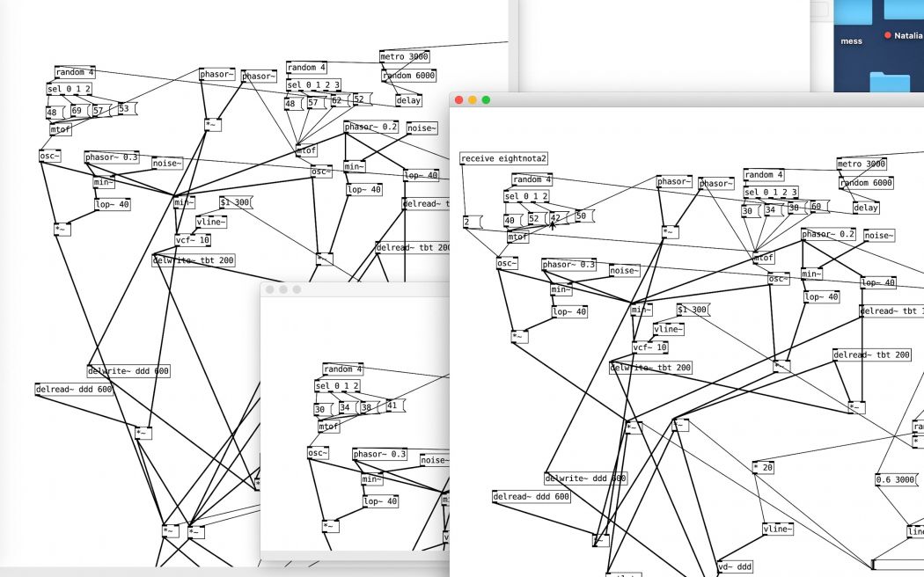924x577 pixels.
Task: Select the "delay" object in the leftmost window
Action: click(409, 100)
